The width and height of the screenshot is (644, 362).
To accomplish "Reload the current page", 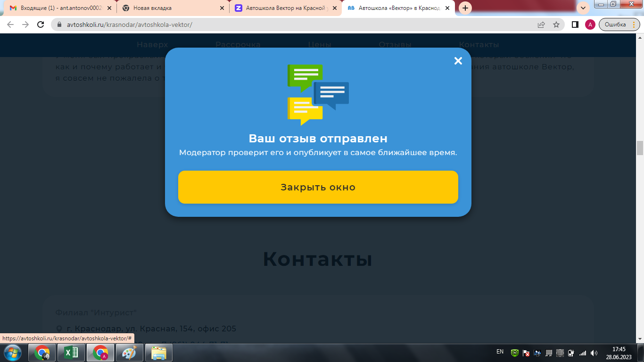I will click(x=41, y=25).
